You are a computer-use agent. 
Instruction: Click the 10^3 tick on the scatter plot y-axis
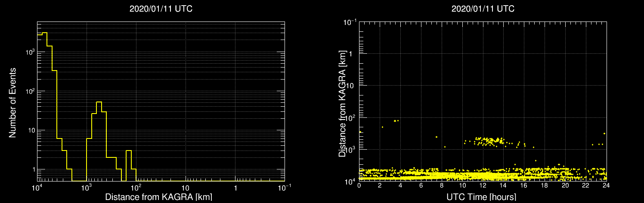351,149
